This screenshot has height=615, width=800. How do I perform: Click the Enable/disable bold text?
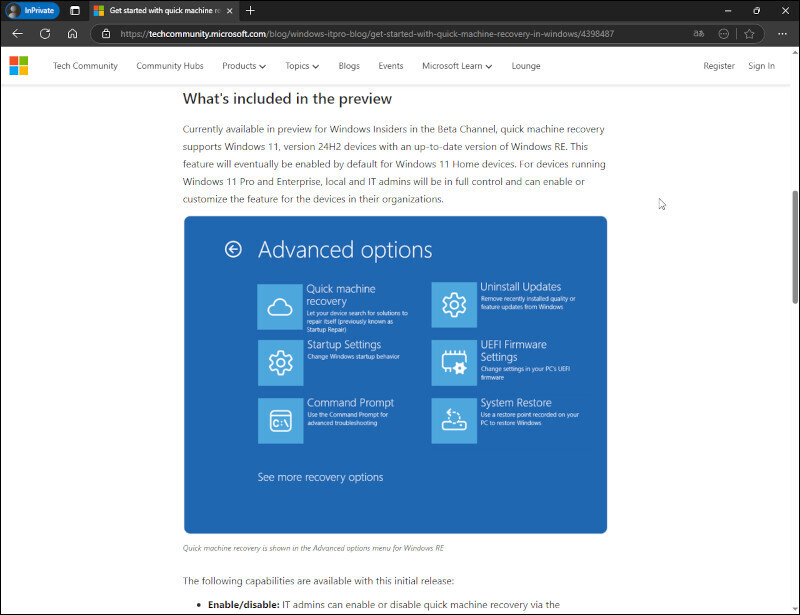pyautogui.click(x=244, y=605)
